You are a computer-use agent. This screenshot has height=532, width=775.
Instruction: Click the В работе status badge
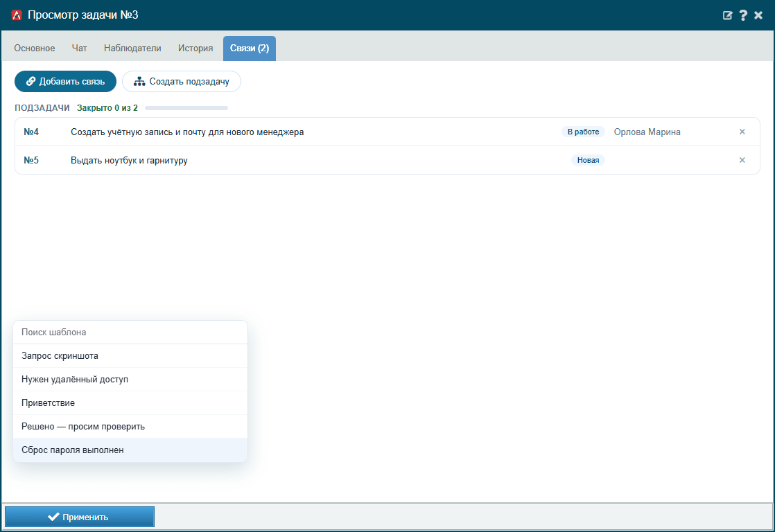[x=583, y=132]
